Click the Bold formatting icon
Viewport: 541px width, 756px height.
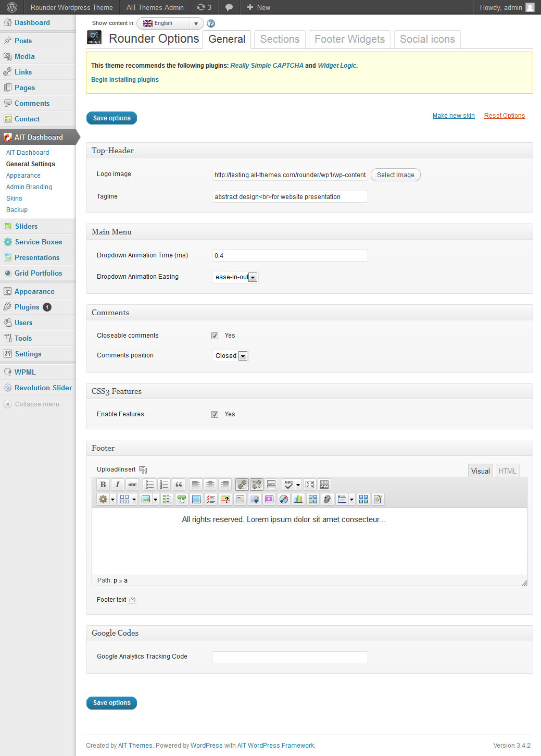pyautogui.click(x=103, y=485)
